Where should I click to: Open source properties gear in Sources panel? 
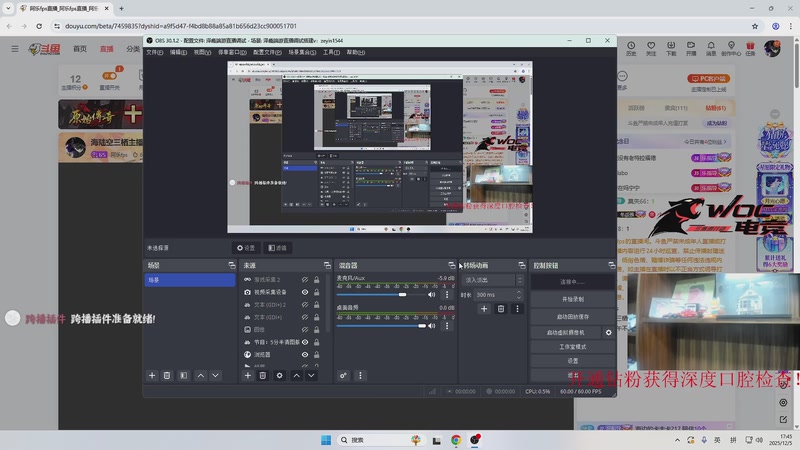(x=279, y=375)
